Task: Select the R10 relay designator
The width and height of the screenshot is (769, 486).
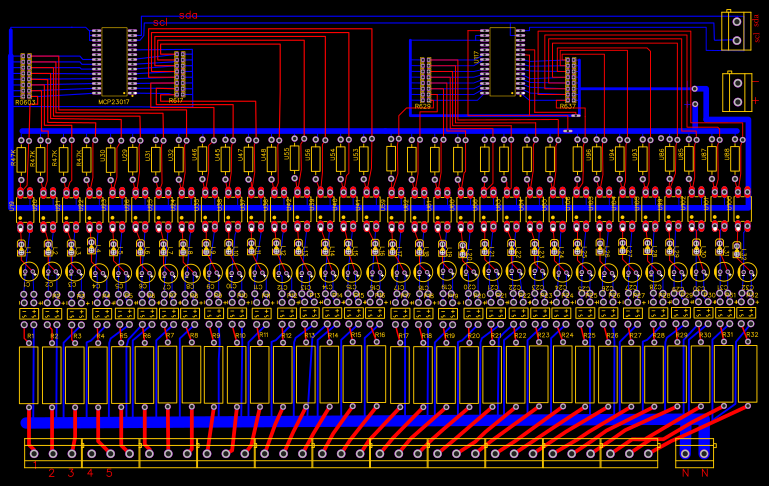Action: (x=240, y=336)
